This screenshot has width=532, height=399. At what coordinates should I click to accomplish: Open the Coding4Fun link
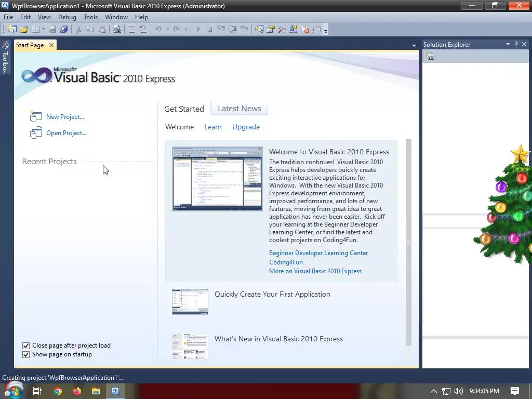[286, 262]
